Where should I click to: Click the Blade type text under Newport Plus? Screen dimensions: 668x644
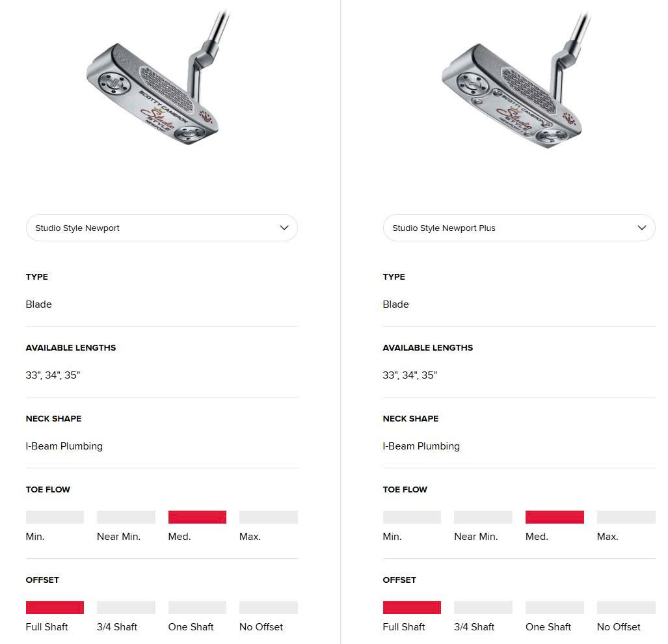(x=395, y=304)
